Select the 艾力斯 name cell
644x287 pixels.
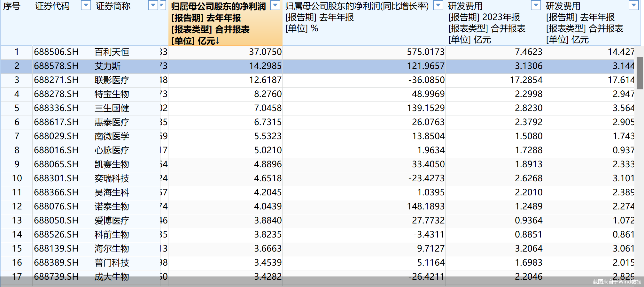pyautogui.click(x=108, y=66)
